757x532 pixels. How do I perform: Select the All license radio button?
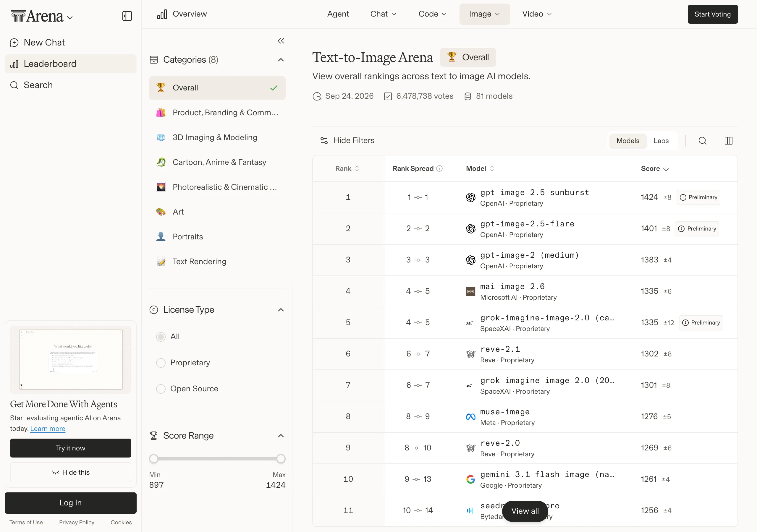[x=161, y=337]
